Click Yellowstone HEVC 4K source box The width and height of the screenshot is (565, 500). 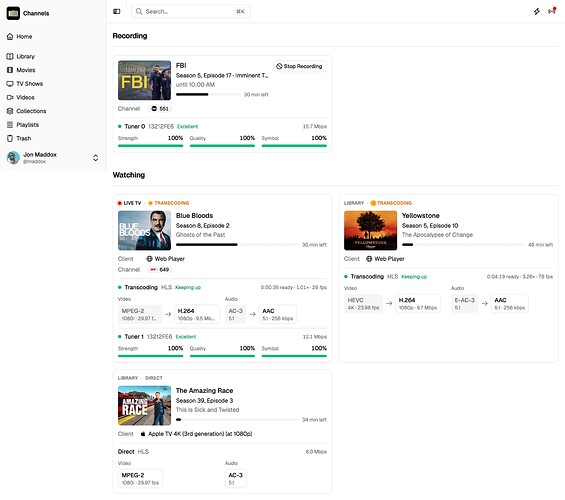(363, 303)
